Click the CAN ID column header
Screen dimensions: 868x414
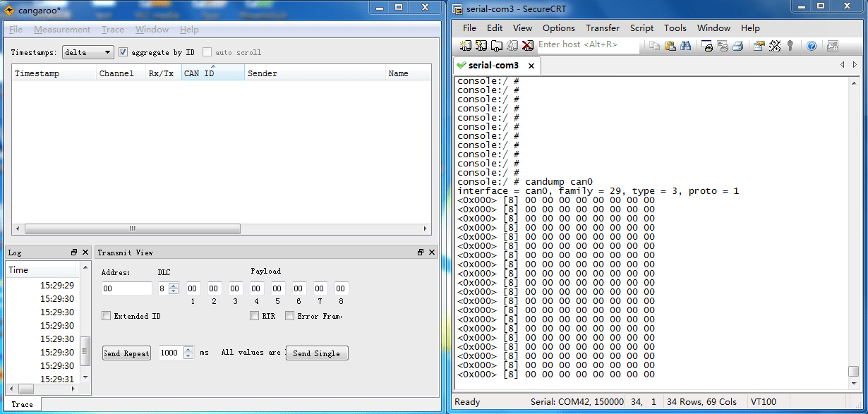[x=213, y=73]
